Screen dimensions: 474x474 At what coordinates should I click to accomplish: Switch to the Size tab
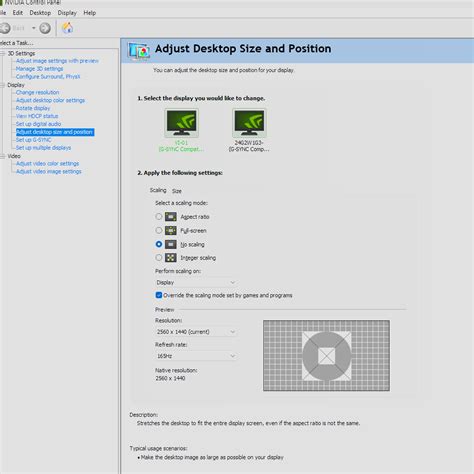pyautogui.click(x=177, y=191)
